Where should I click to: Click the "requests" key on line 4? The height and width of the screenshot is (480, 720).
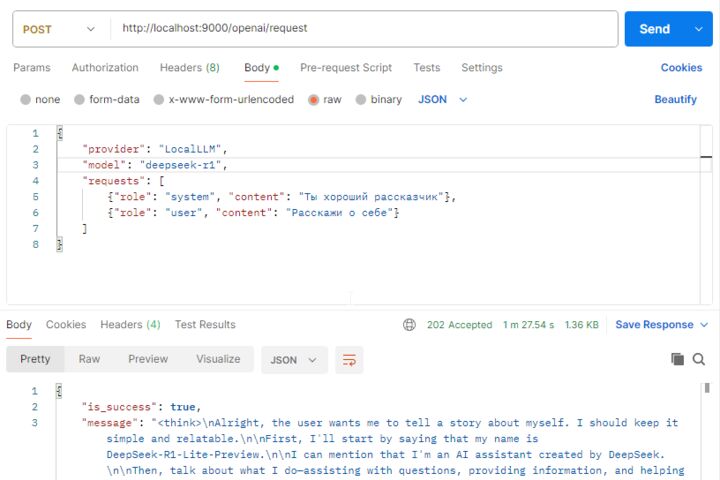[x=114, y=181]
